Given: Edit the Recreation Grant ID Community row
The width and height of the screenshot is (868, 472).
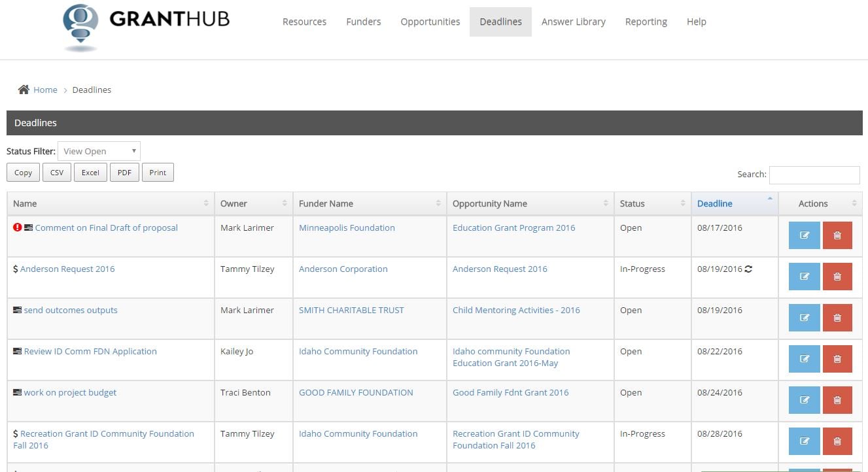Looking at the screenshot, I should [804, 441].
